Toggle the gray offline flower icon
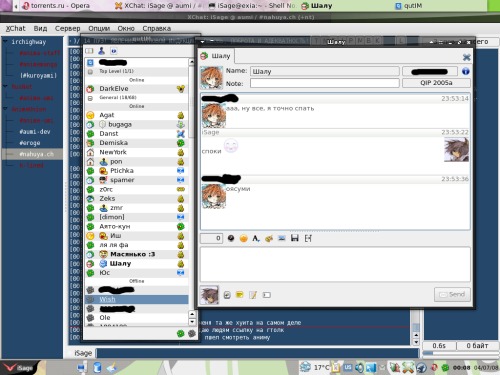Viewport: 500px width, 375px height. [x=191, y=333]
